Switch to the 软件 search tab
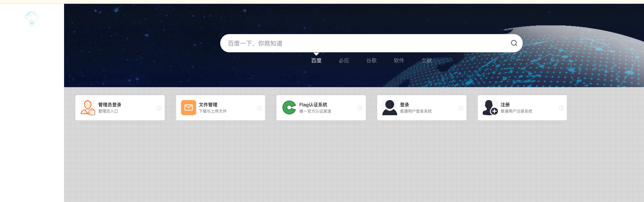The image size is (644, 202). 399,60
